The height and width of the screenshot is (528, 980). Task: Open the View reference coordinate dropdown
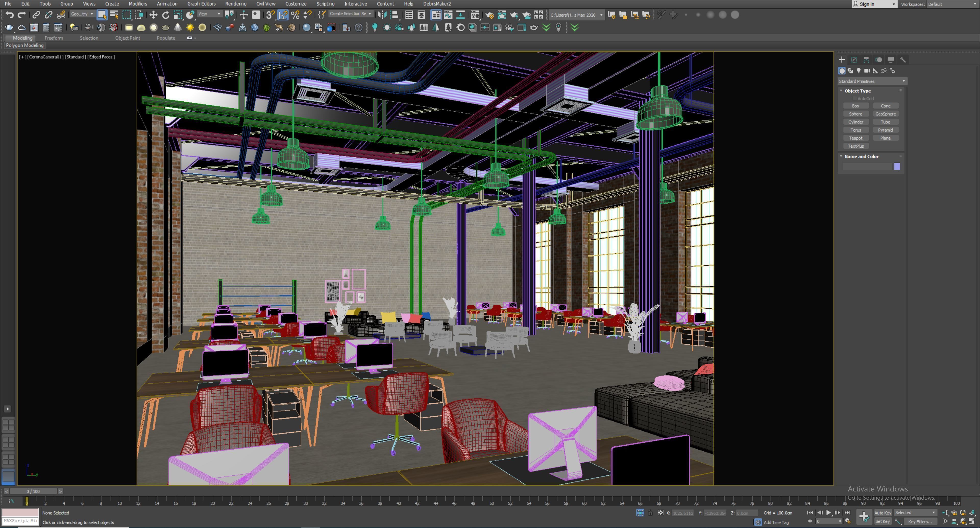pos(209,14)
